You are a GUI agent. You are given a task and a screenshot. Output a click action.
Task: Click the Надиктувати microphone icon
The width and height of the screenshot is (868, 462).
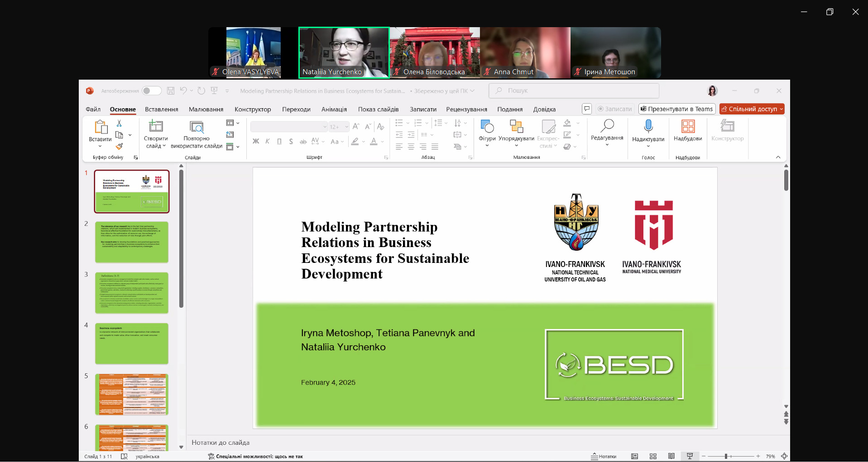(x=648, y=126)
